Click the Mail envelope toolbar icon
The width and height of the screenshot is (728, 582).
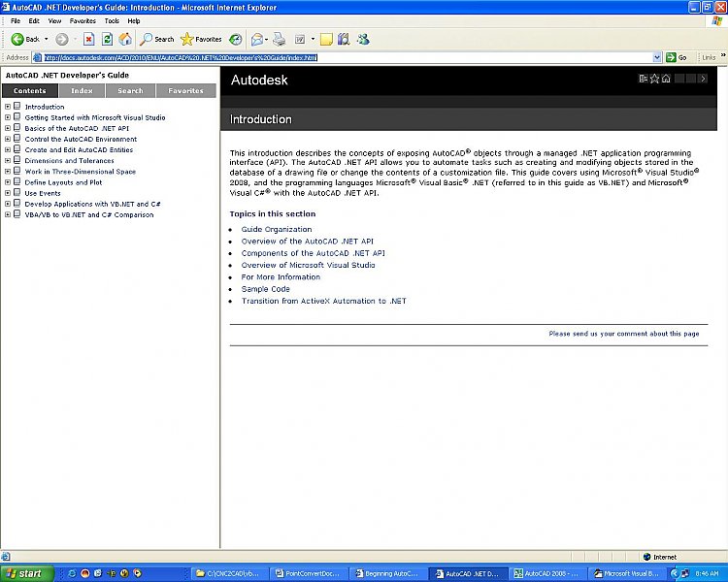[x=256, y=40]
